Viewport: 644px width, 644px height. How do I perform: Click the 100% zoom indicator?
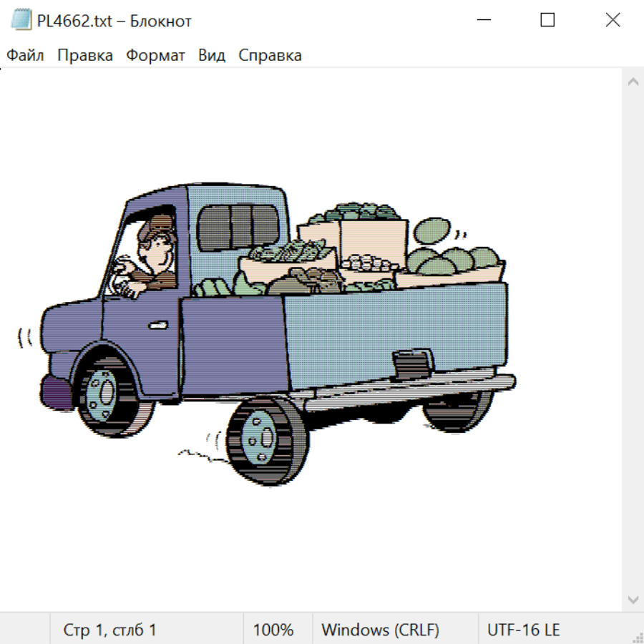point(273,630)
